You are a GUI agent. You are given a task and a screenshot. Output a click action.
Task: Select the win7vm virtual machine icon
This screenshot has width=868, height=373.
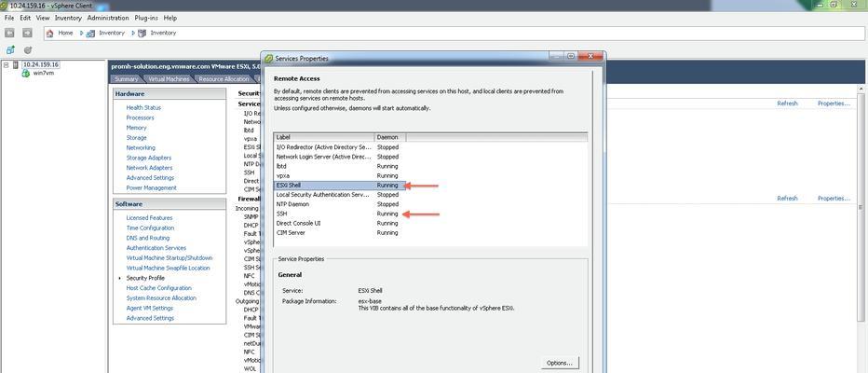tap(25, 73)
